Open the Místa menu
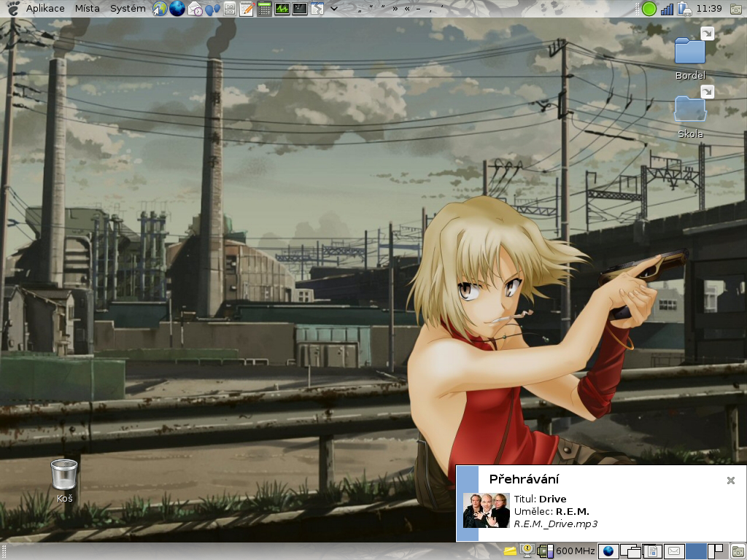This screenshot has width=747, height=560. click(x=88, y=8)
